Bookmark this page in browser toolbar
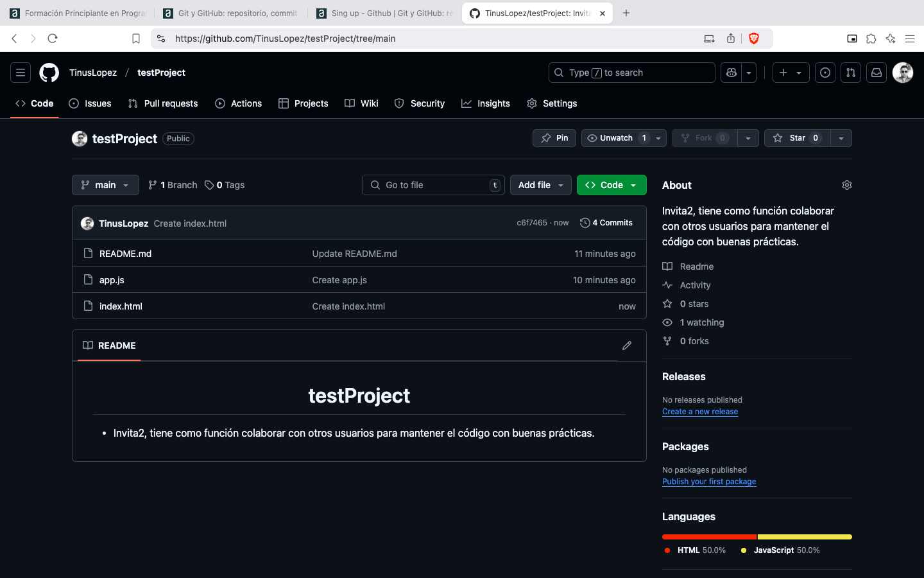924x578 pixels. (x=136, y=39)
